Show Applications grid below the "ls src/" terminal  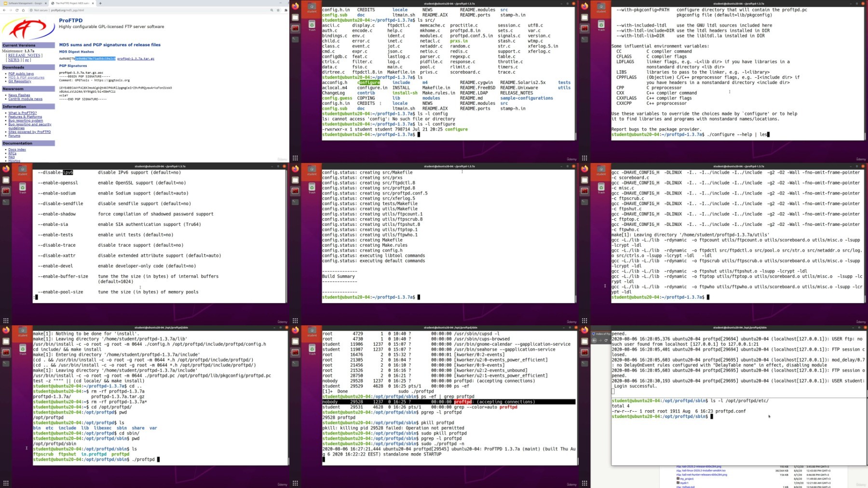click(x=295, y=158)
